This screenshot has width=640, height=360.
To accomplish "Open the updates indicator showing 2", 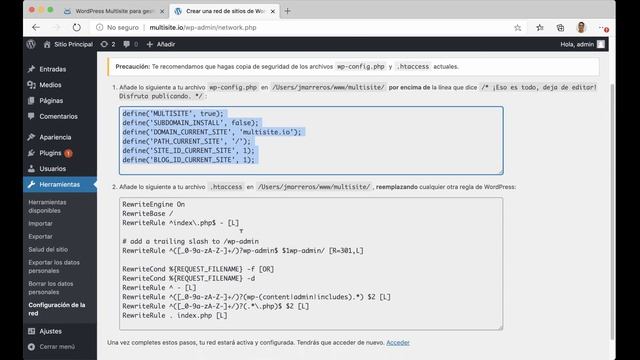I will pos(108,44).
